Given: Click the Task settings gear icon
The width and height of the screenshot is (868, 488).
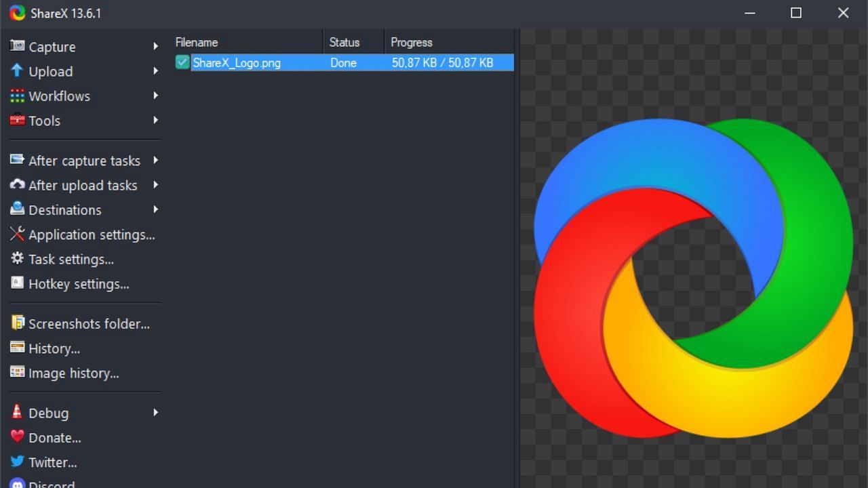Looking at the screenshot, I should (17, 259).
